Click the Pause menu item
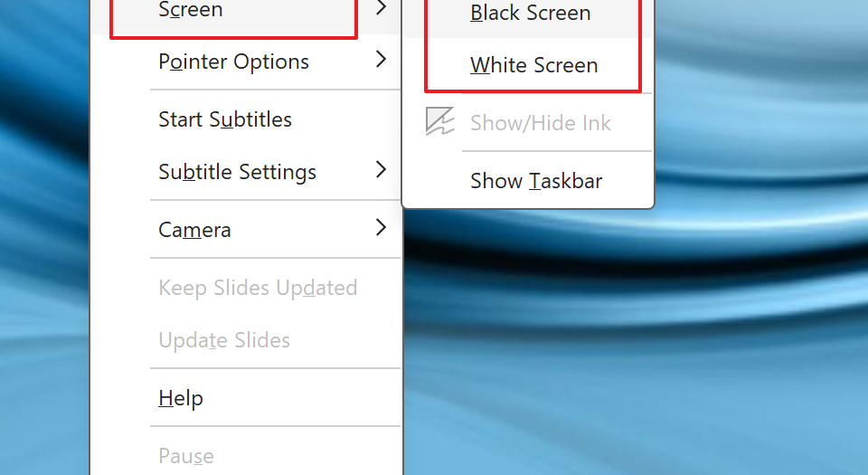The height and width of the screenshot is (475, 868). coord(186,455)
